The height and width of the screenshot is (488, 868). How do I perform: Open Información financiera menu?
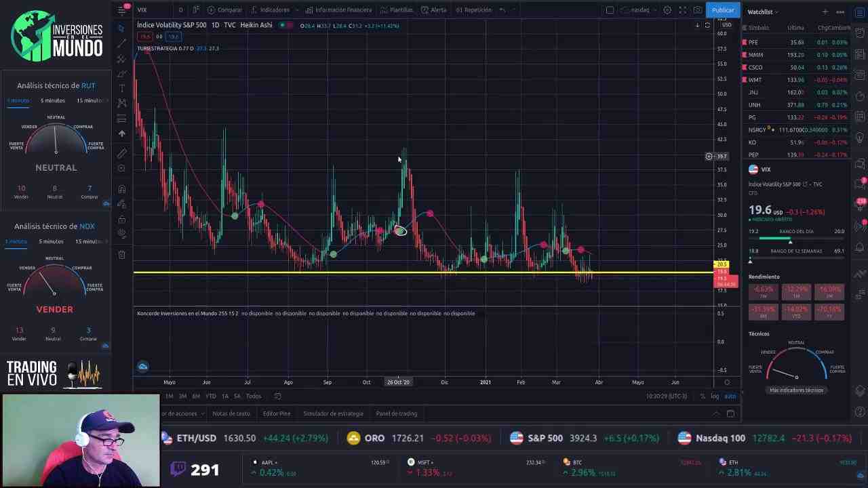tap(338, 10)
